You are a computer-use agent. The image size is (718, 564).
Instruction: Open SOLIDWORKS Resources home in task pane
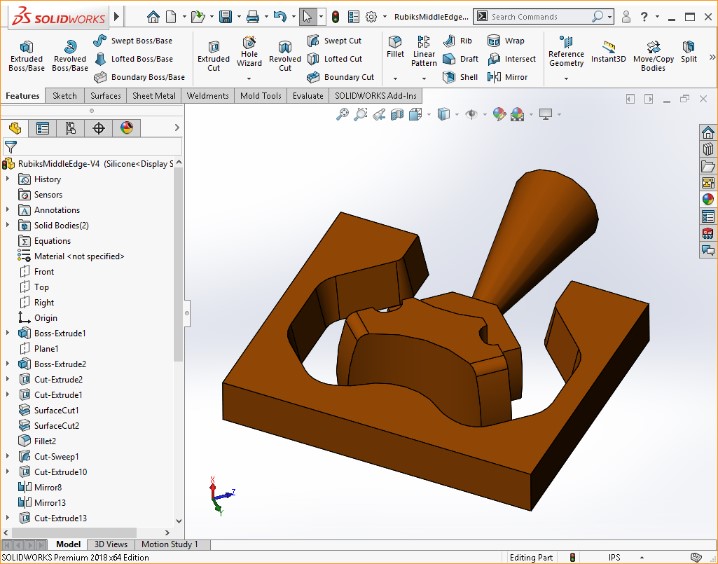click(x=708, y=133)
